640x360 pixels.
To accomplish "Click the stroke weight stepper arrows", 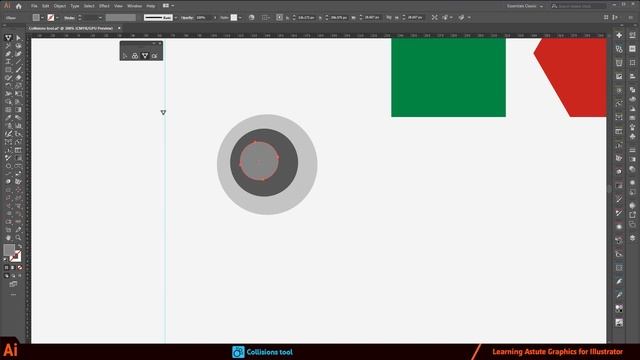I will (80, 18).
